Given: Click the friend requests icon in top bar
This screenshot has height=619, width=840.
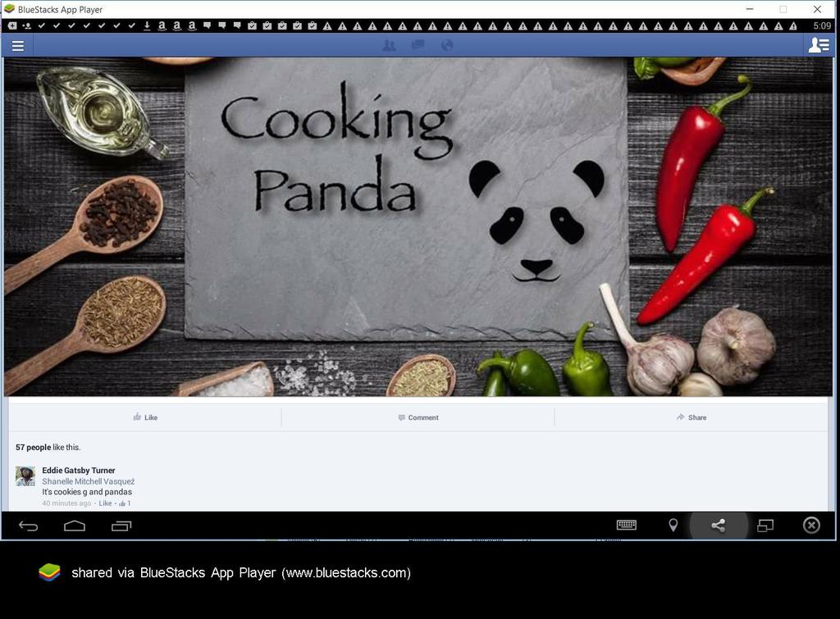Looking at the screenshot, I should [388, 45].
